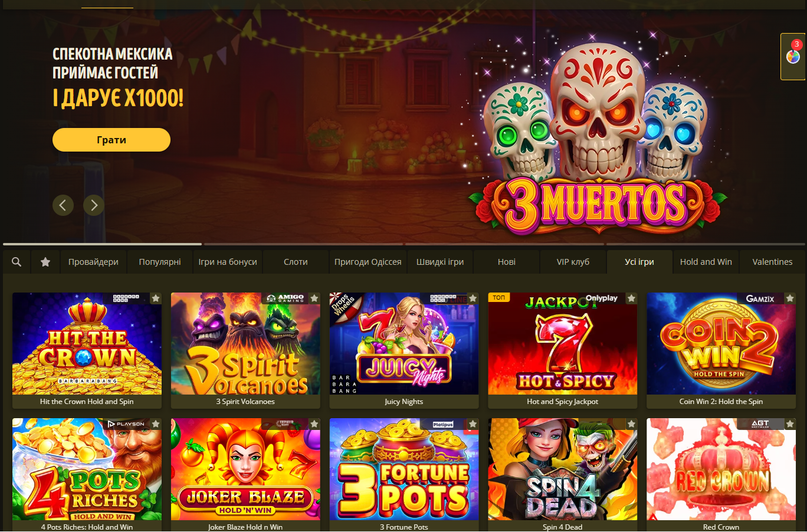Select second banner progress indicator bar
Screen dimensions: 807x532
click(x=304, y=244)
